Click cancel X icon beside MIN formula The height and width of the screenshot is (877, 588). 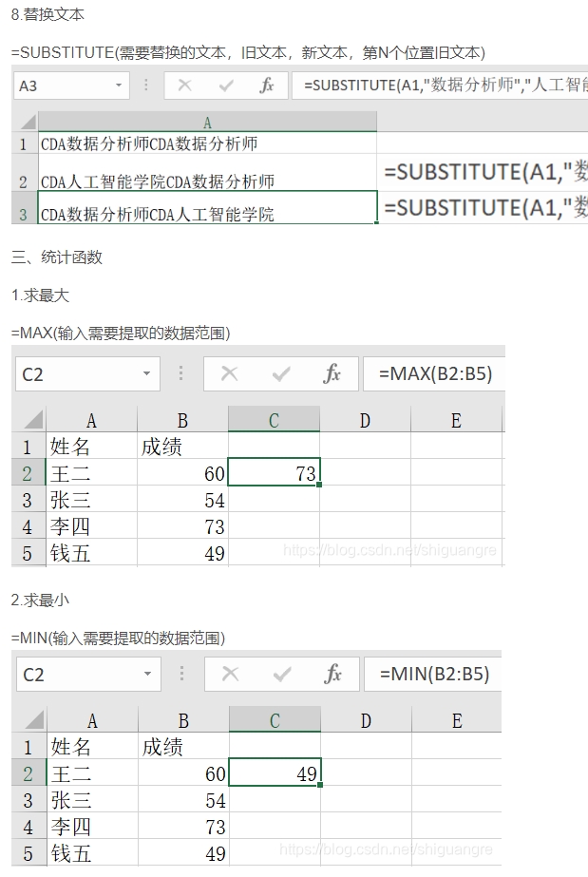(230, 674)
